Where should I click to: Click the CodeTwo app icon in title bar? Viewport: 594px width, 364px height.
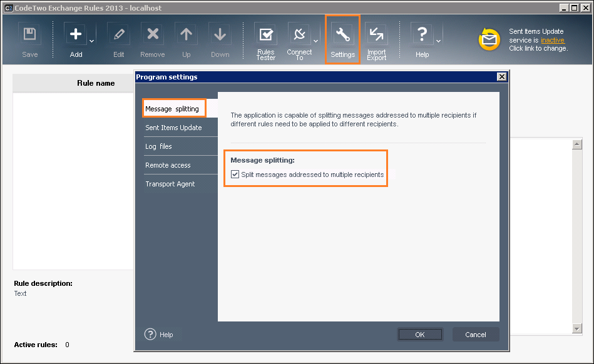(8, 8)
